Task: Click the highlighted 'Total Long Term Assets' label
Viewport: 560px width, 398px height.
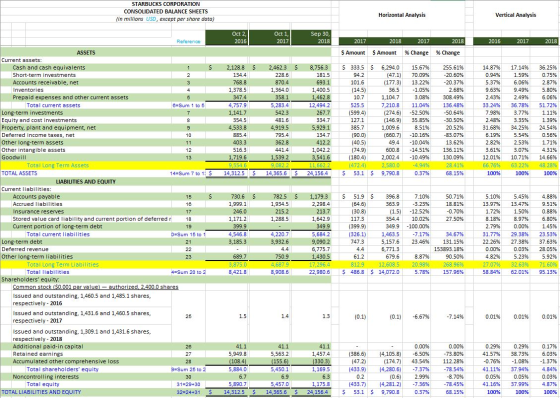Action: click(x=58, y=165)
